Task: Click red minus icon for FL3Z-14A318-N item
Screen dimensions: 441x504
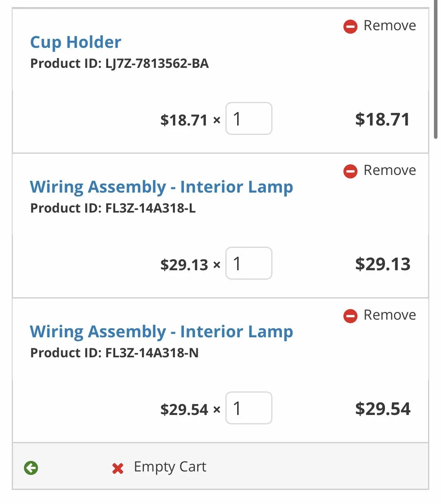Action: [350, 316]
